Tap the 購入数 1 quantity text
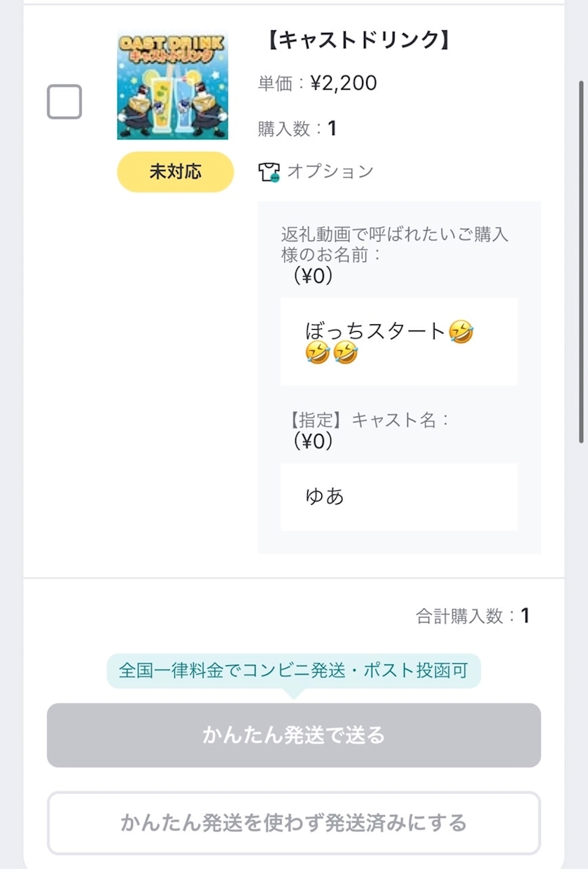The image size is (588, 869). coord(297,129)
